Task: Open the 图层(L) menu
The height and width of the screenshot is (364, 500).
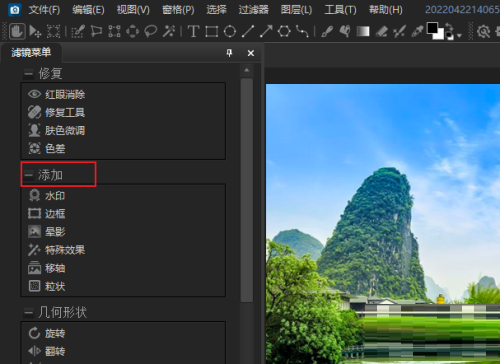Action: pos(296,10)
